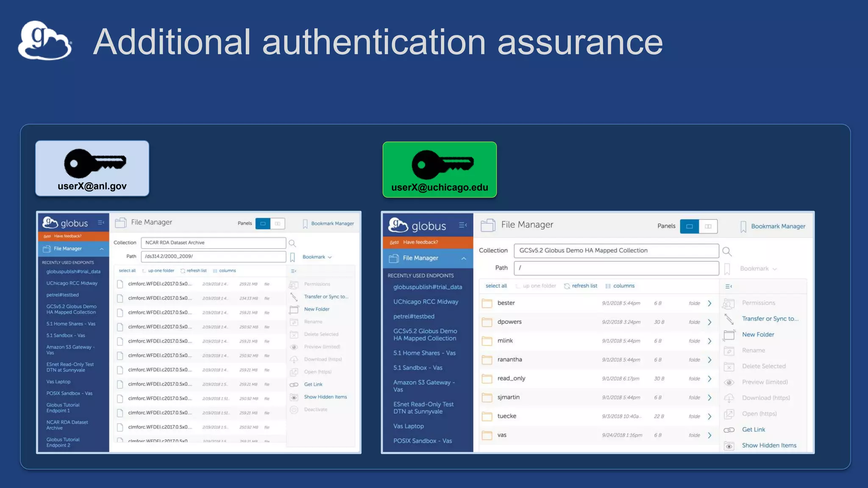Click columns in right window toolbar
The height and width of the screenshot is (488, 868).
point(620,286)
